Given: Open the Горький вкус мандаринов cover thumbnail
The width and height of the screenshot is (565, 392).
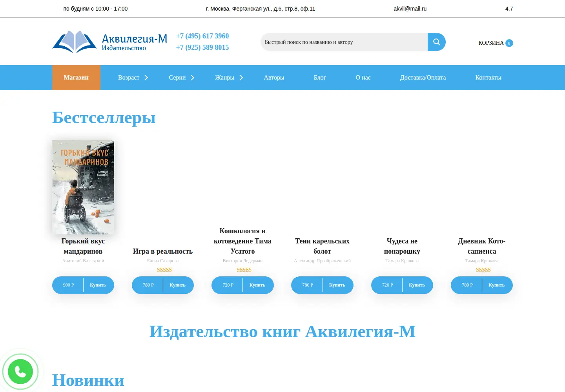Looking at the screenshot, I should point(83,187).
